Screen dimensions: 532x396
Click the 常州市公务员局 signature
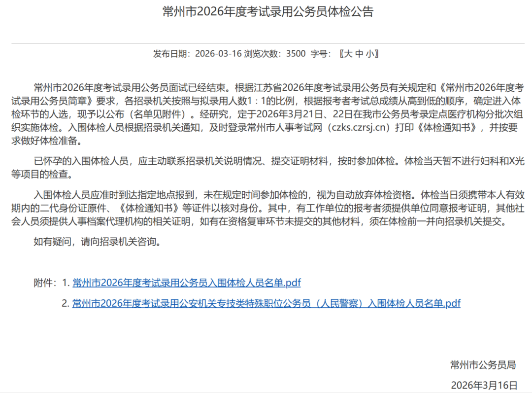pyautogui.click(x=483, y=365)
